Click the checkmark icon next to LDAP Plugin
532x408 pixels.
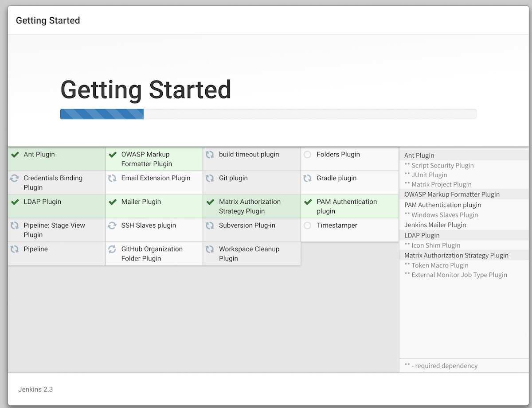(x=15, y=202)
